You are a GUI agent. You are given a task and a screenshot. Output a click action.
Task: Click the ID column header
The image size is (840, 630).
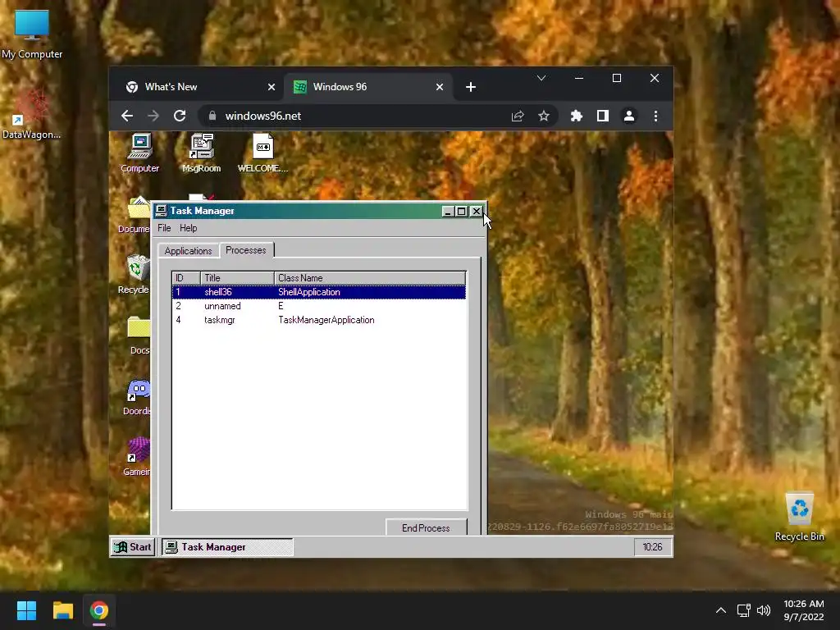[186, 278]
